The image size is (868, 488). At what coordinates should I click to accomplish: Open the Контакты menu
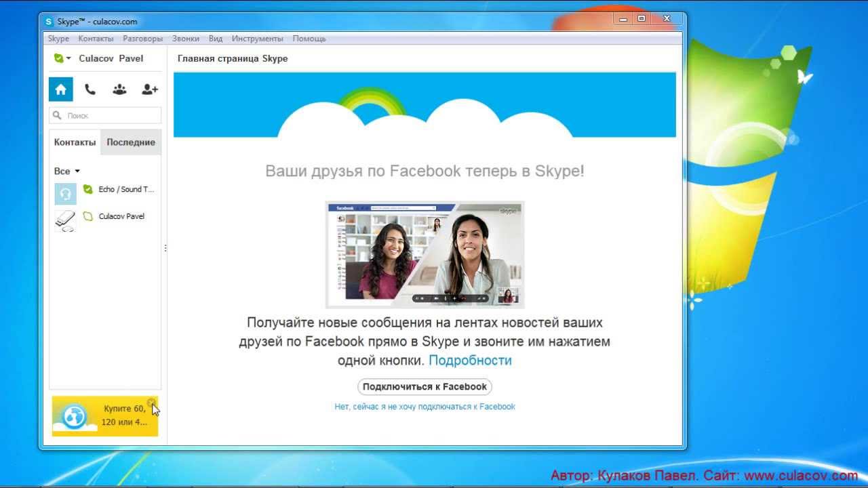tap(96, 39)
